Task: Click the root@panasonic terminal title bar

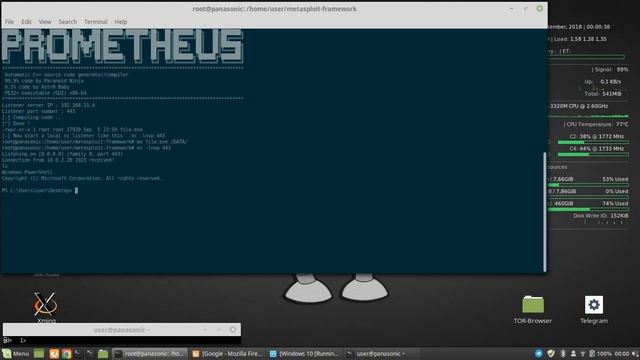Action: pos(274,9)
